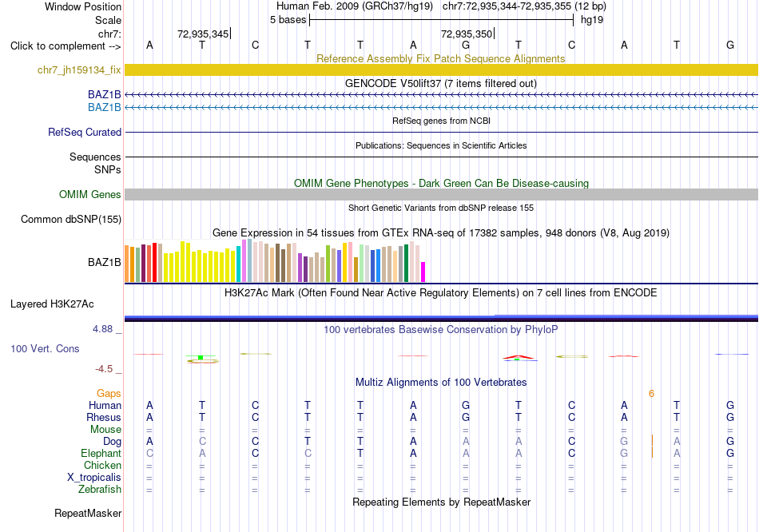The width and height of the screenshot is (759, 532).
Task: Click last base G in complement row
Action: click(730, 45)
